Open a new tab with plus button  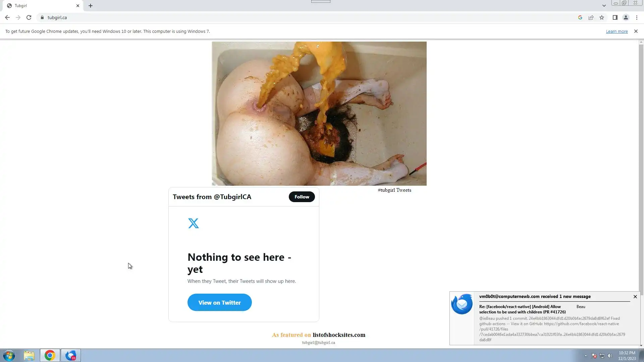(x=91, y=6)
